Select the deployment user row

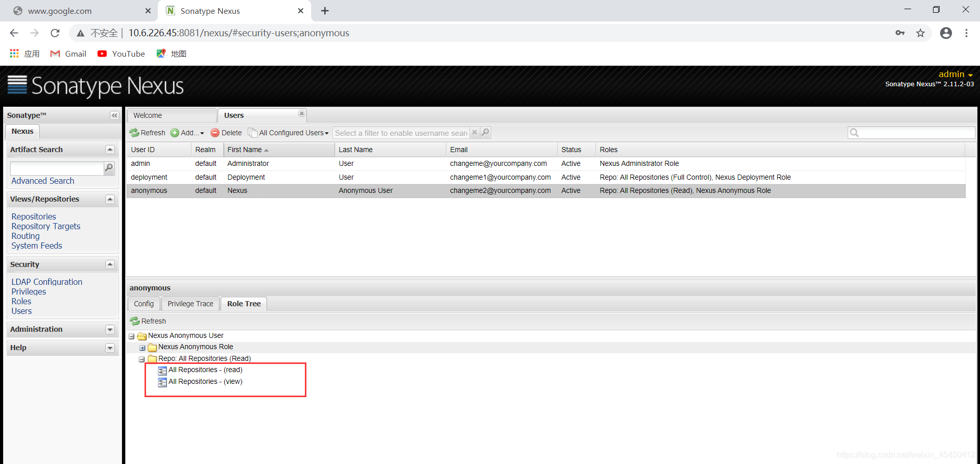pos(546,177)
